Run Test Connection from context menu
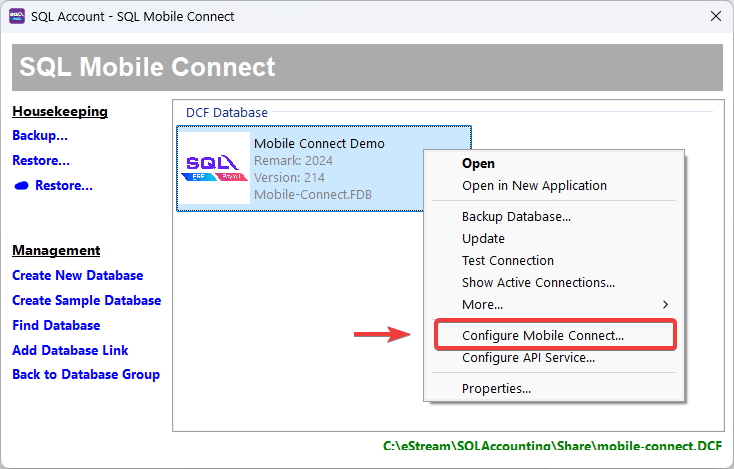 [x=507, y=260]
